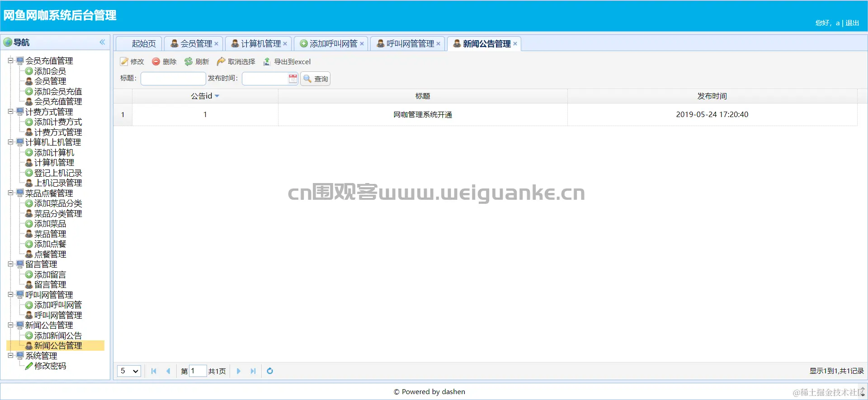Image resolution: width=868 pixels, height=400 pixels.
Task: Focus the 发布时间 date input field
Action: (265, 79)
